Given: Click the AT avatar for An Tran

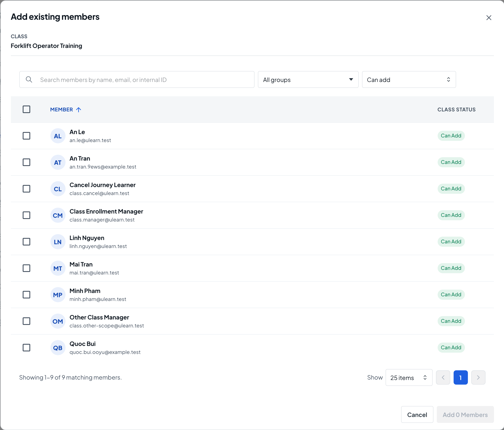Looking at the screenshot, I should tap(58, 162).
